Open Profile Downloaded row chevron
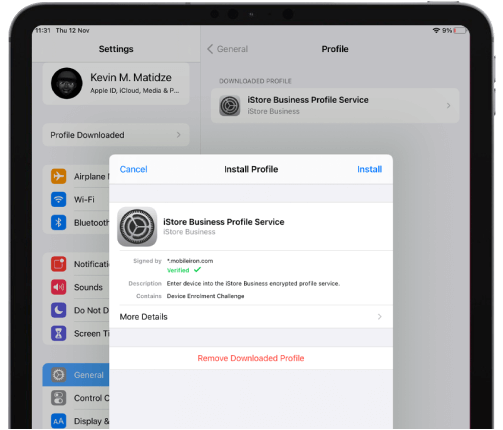 point(178,135)
